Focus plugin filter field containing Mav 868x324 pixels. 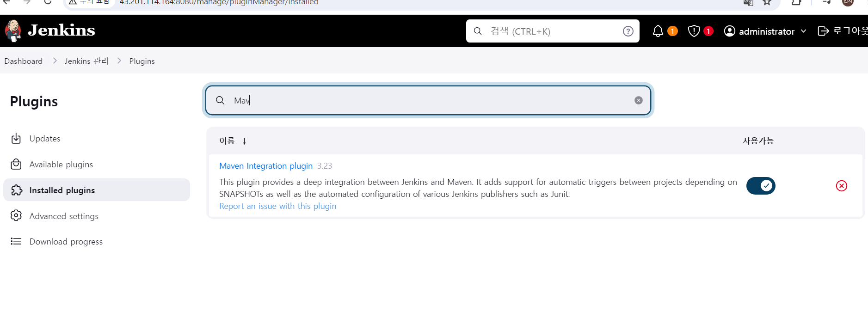(428, 100)
